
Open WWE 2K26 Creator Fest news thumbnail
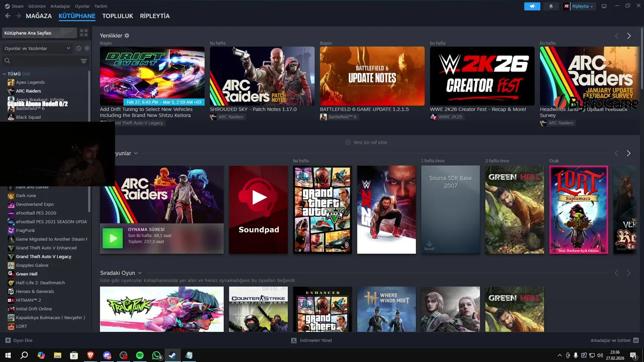click(482, 76)
